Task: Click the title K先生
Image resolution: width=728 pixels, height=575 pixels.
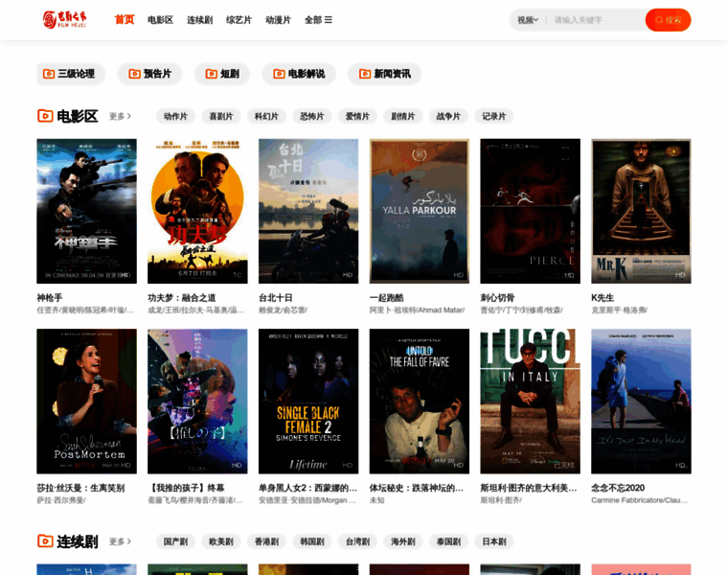Action: click(603, 298)
